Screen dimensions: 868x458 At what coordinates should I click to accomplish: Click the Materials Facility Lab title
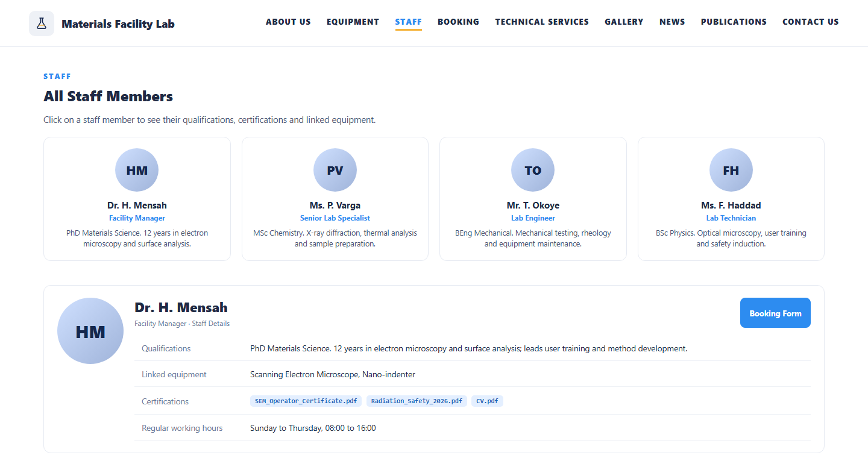click(118, 24)
